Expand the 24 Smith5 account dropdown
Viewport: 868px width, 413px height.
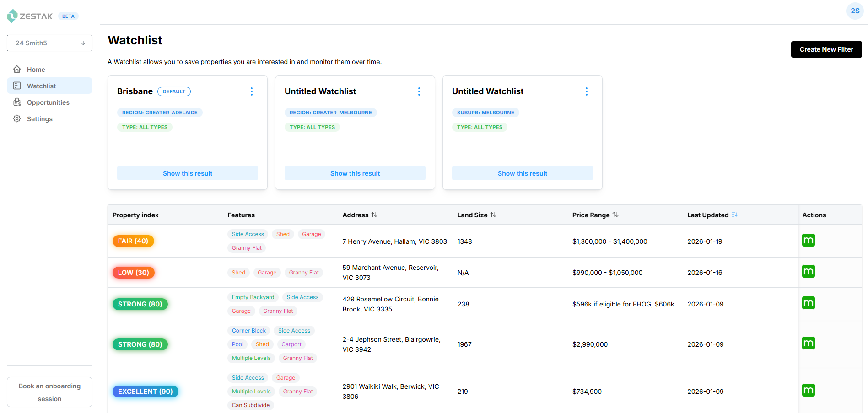pyautogui.click(x=49, y=43)
